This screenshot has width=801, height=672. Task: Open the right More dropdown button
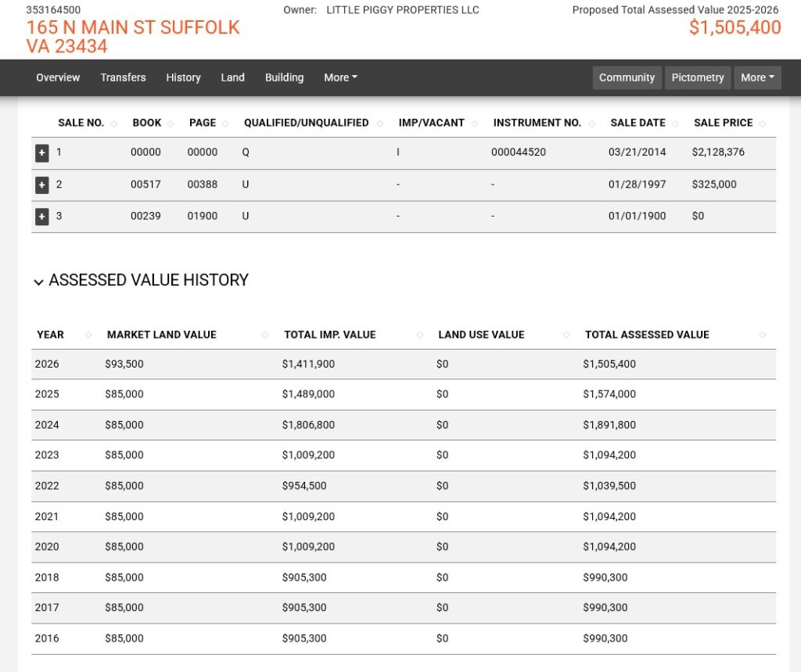(757, 77)
